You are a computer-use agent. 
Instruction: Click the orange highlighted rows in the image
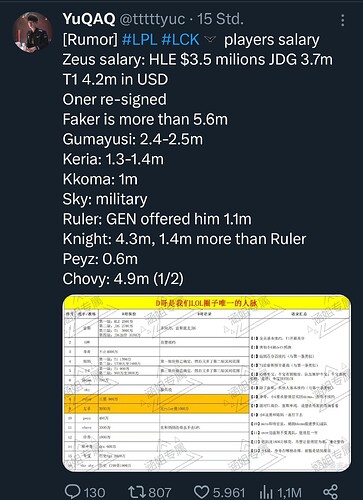[157, 403]
